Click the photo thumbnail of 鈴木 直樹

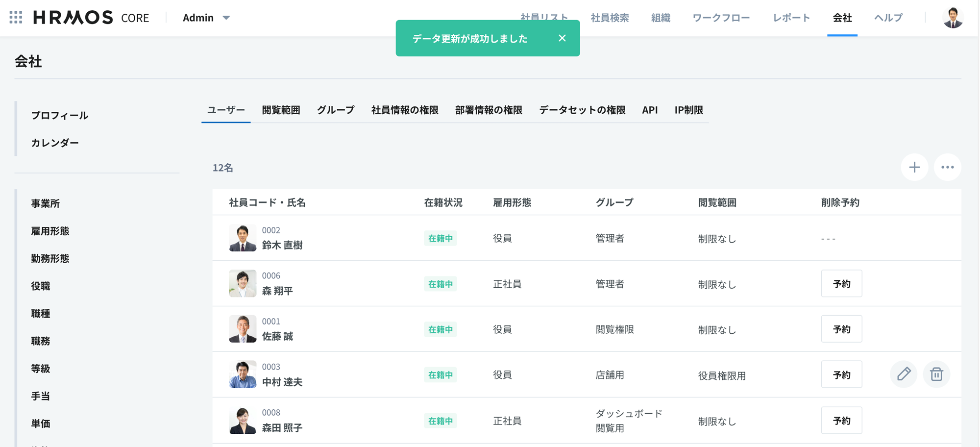(x=243, y=238)
